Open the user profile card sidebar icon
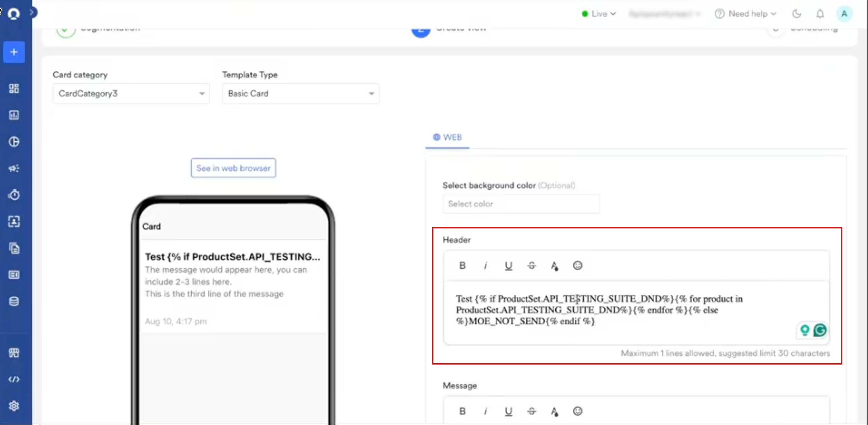868x425 pixels. [14, 221]
